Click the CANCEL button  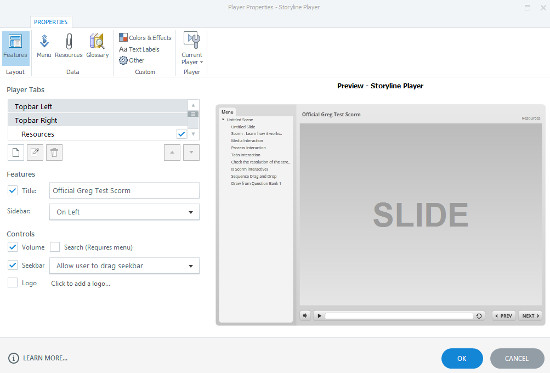click(x=517, y=359)
